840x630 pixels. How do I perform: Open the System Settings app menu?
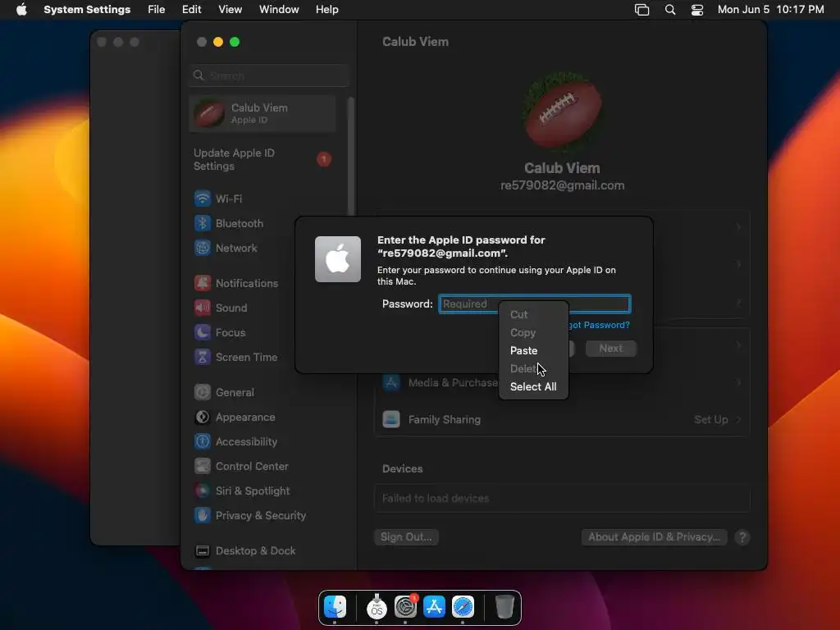point(87,10)
